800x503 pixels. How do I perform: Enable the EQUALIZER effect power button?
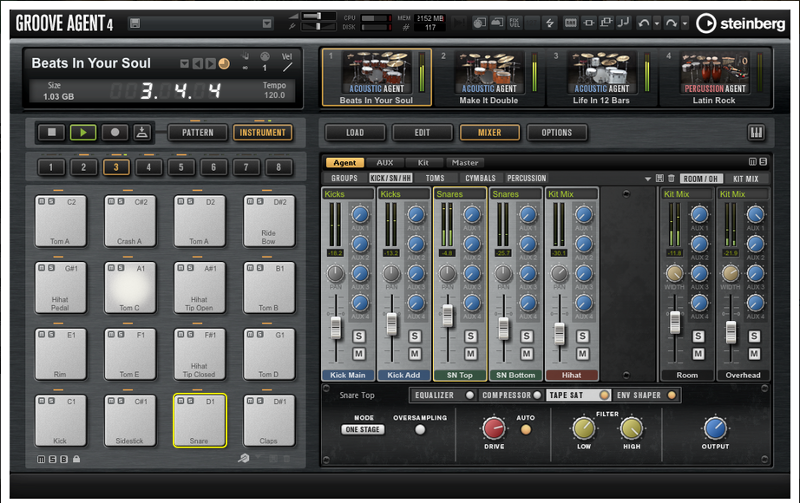click(x=469, y=395)
